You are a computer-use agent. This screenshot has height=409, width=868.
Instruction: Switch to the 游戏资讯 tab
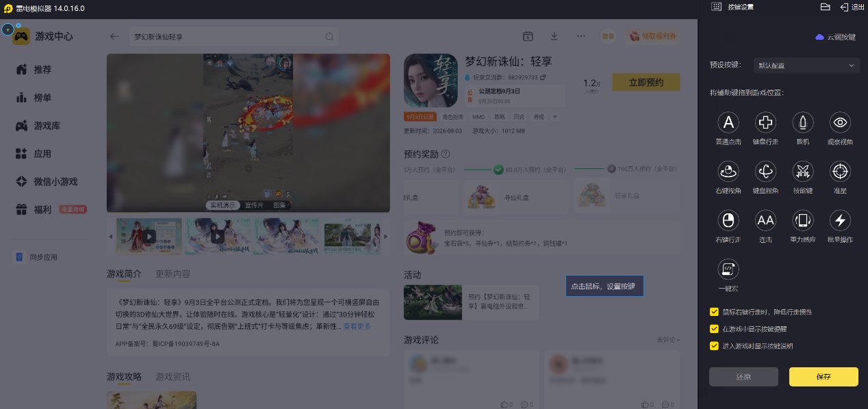click(173, 377)
